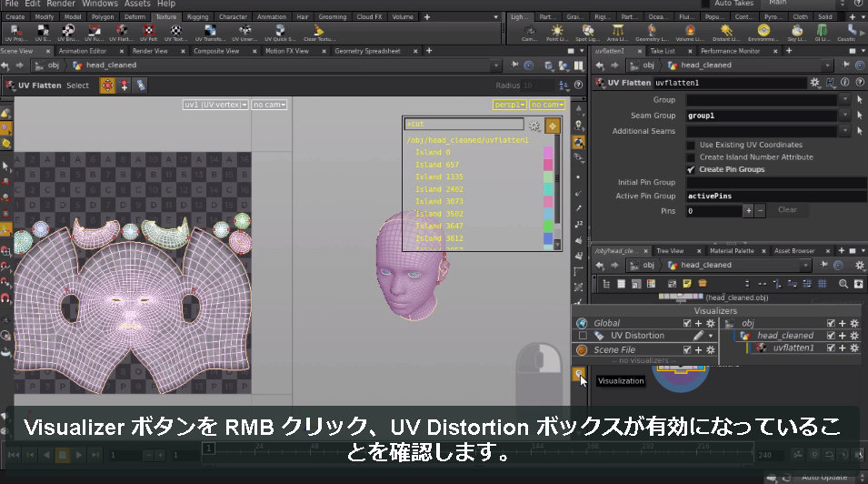Click the play forward timeline button
The width and height of the screenshot is (868, 484).
[x=79, y=455]
